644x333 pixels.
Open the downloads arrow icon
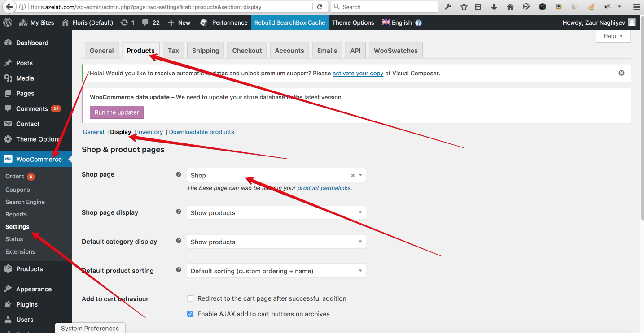tap(494, 7)
